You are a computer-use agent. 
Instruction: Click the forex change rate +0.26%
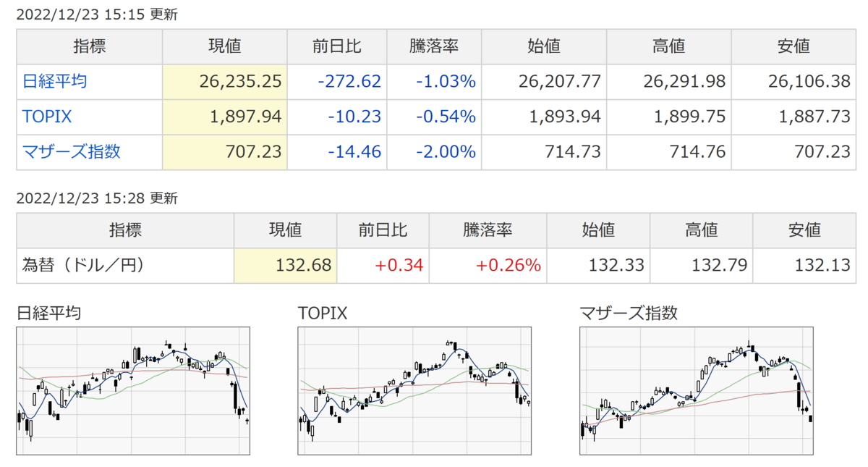pos(509,266)
